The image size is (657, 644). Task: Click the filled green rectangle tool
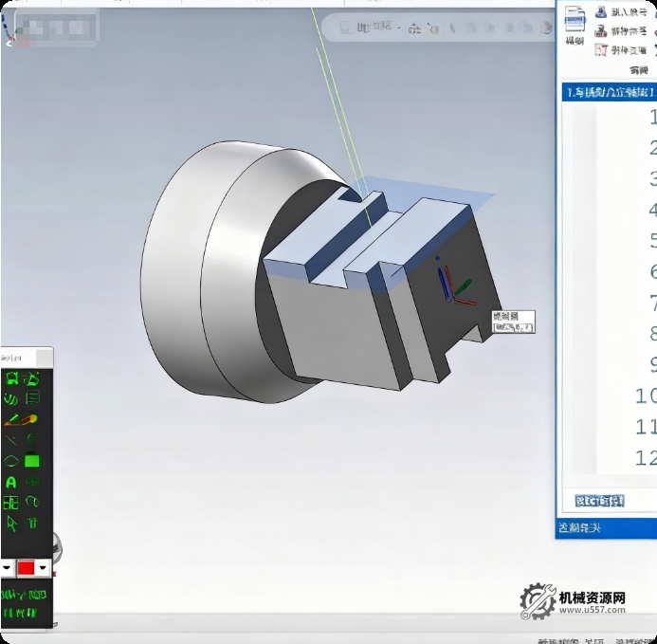tap(32, 461)
